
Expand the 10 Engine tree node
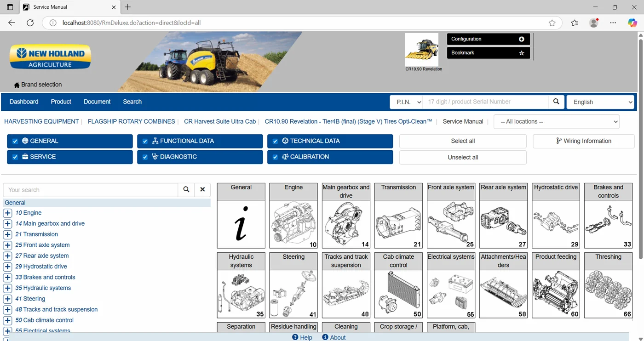7,213
